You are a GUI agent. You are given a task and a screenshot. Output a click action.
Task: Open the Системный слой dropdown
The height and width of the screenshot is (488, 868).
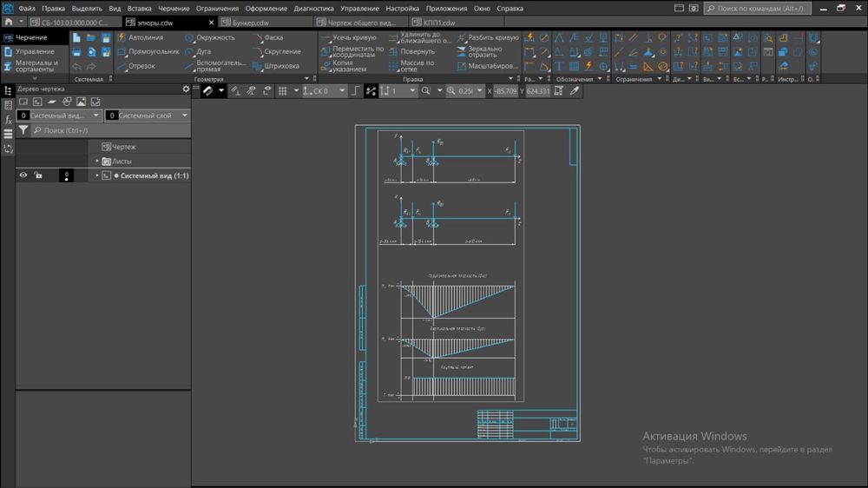[x=185, y=115]
